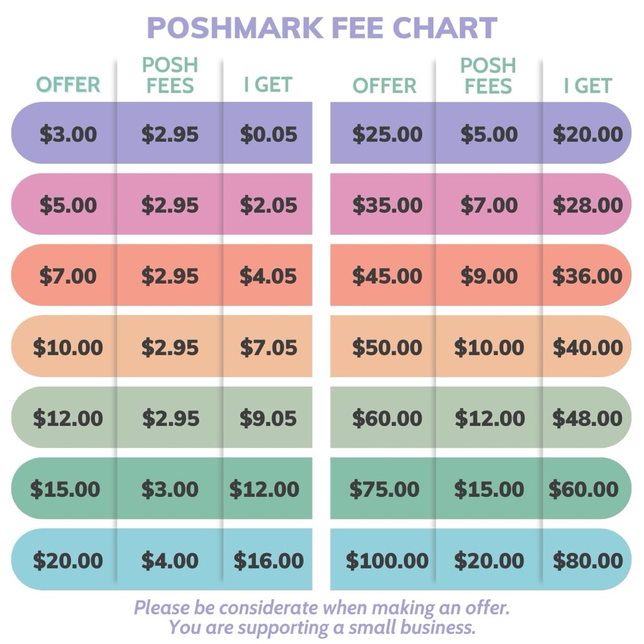
Task: Click the right I Get column header
Action: click(x=587, y=85)
